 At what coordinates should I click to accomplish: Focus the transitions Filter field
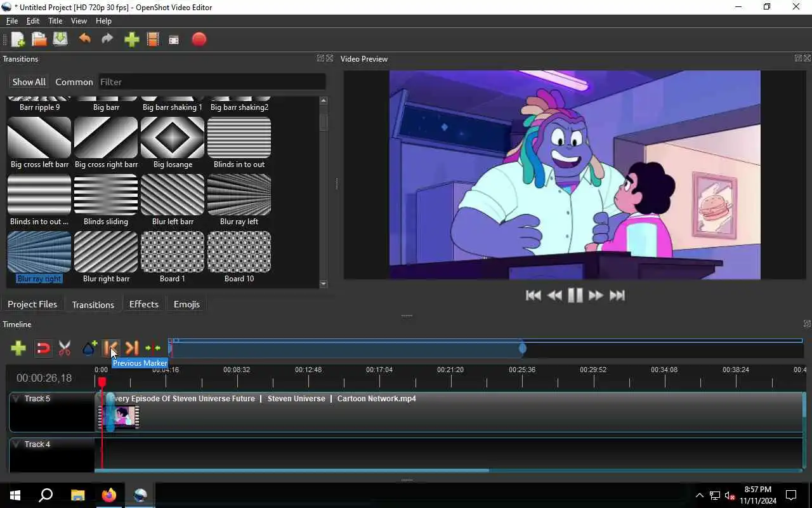pos(211,82)
